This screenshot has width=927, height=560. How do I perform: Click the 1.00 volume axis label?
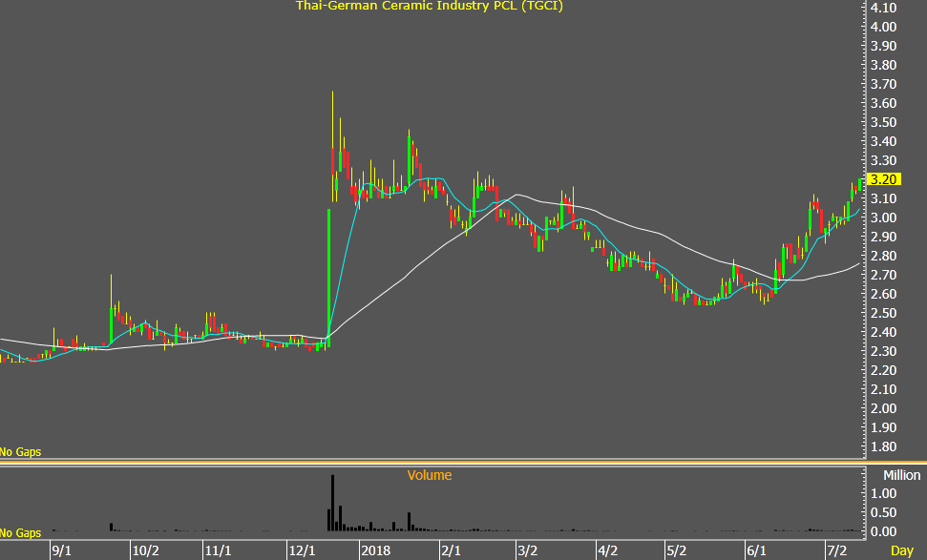(883, 493)
